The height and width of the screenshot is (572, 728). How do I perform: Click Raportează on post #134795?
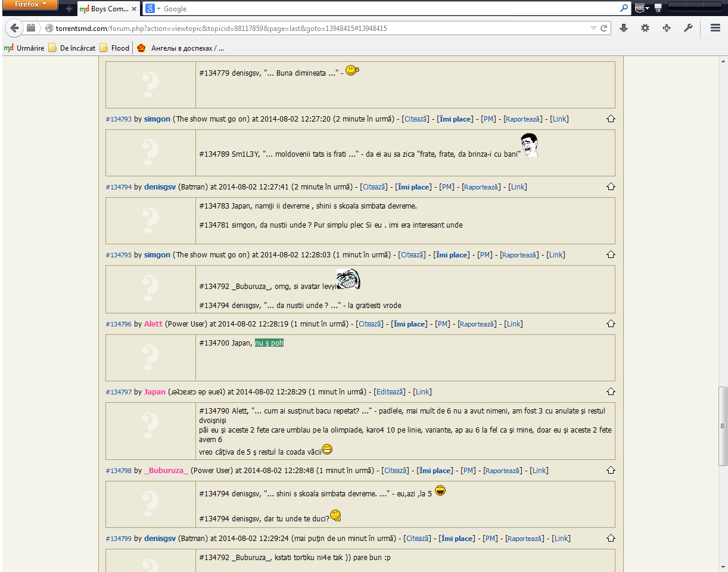point(519,255)
